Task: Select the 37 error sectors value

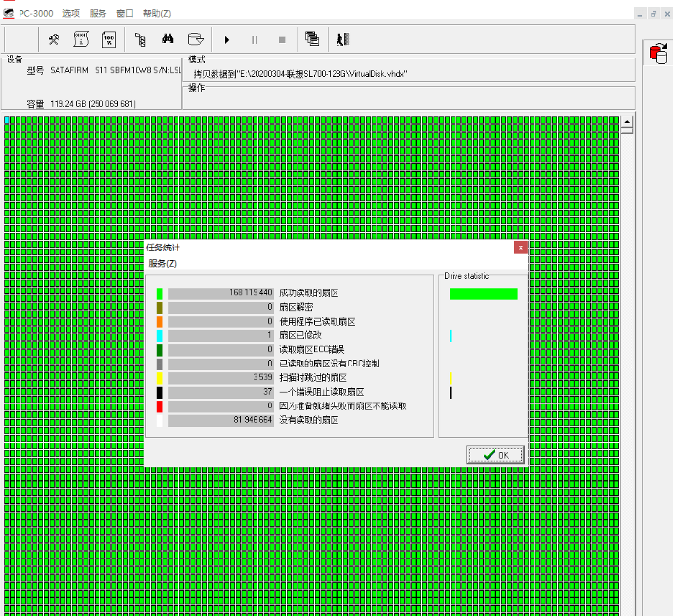Action: pyautogui.click(x=220, y=392)
